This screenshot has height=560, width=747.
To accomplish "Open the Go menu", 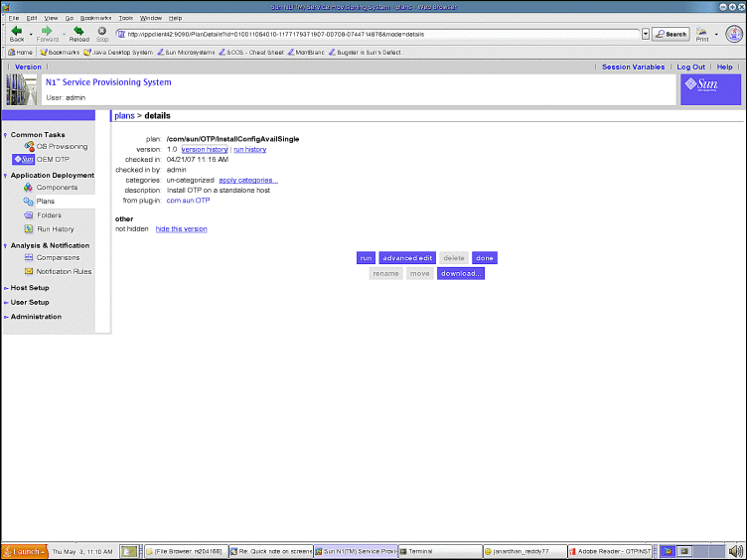I will tap(70, 18).
